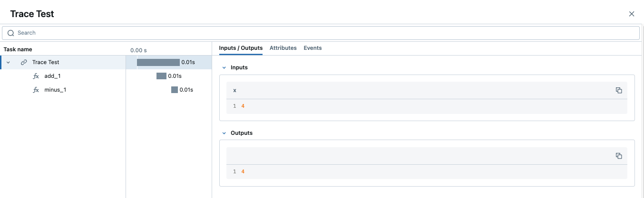The image size is (644, 198).
Task: Select the Trace Test root span
Action: [46, 63]
